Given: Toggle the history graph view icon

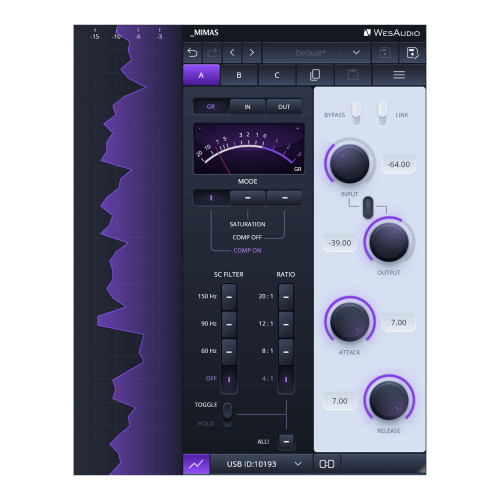Looking at the screenshot, I should click(x=196, y=464).
